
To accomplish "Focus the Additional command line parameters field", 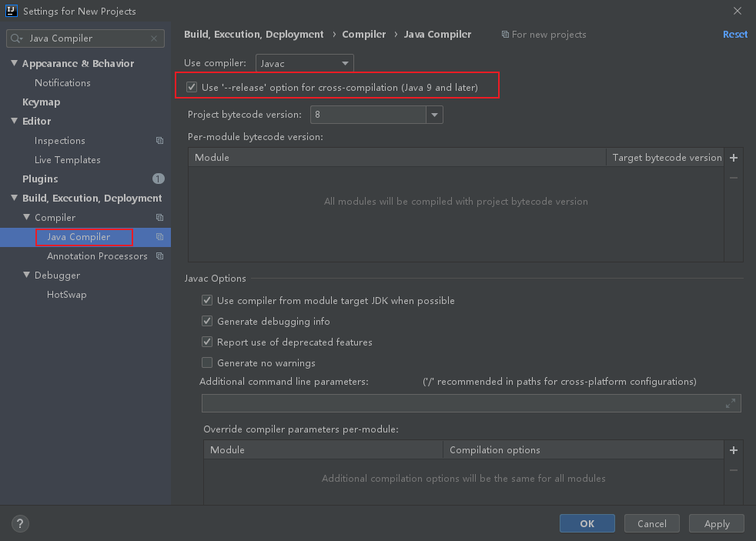I will 471,403.
